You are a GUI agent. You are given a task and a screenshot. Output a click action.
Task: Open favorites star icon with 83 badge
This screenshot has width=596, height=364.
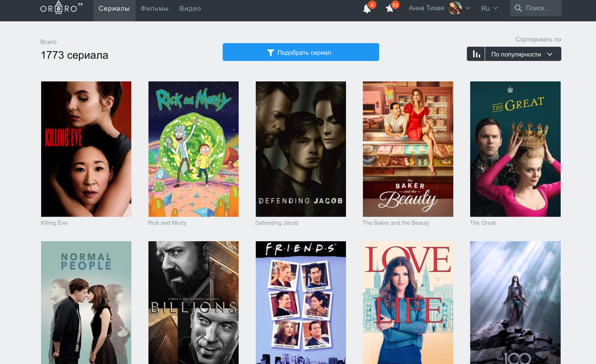coord(389,8)
